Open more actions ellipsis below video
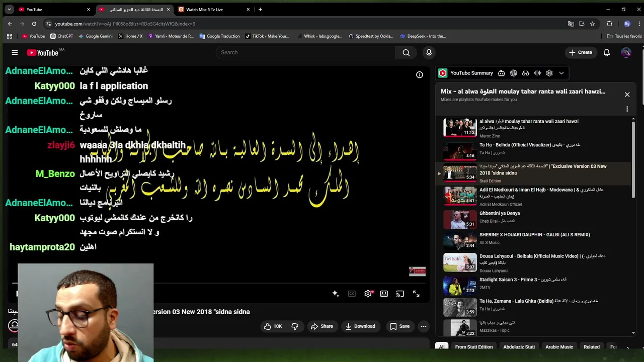The height and width of the screenshot is (362, 644). click(x=424, y=326)
